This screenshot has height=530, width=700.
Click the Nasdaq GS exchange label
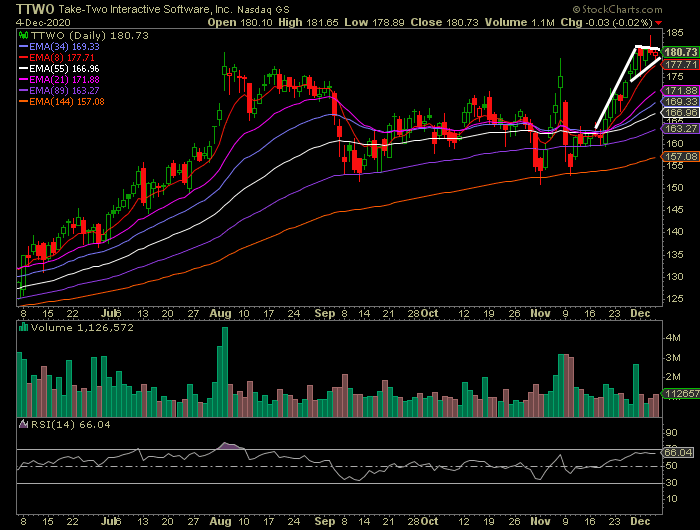263,9
